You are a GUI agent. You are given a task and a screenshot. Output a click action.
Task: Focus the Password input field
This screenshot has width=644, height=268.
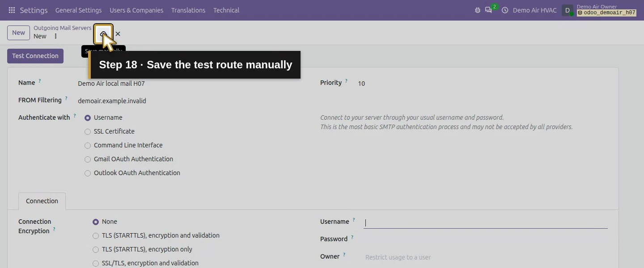(485, 240)
